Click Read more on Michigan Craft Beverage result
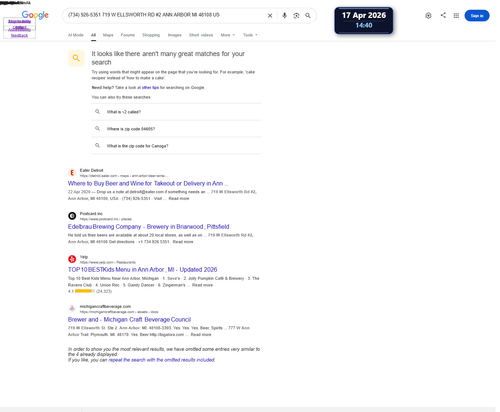 click(x=201, y=335)
